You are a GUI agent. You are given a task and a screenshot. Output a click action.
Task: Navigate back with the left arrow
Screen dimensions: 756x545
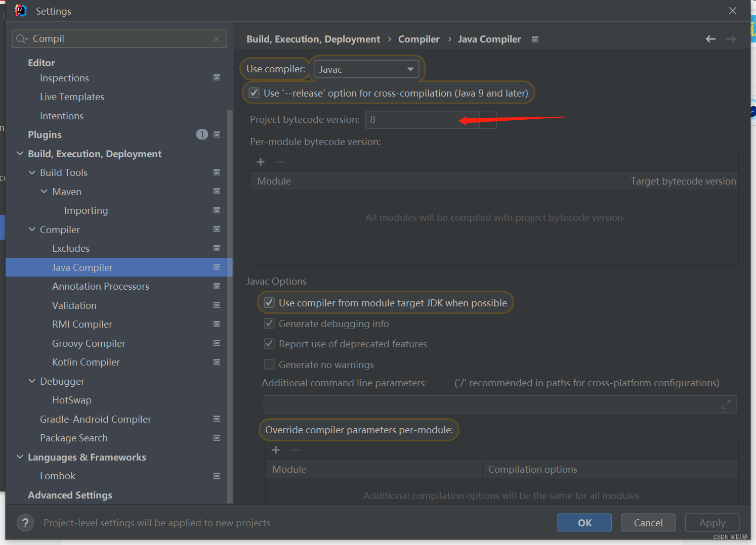click(710, 39)
